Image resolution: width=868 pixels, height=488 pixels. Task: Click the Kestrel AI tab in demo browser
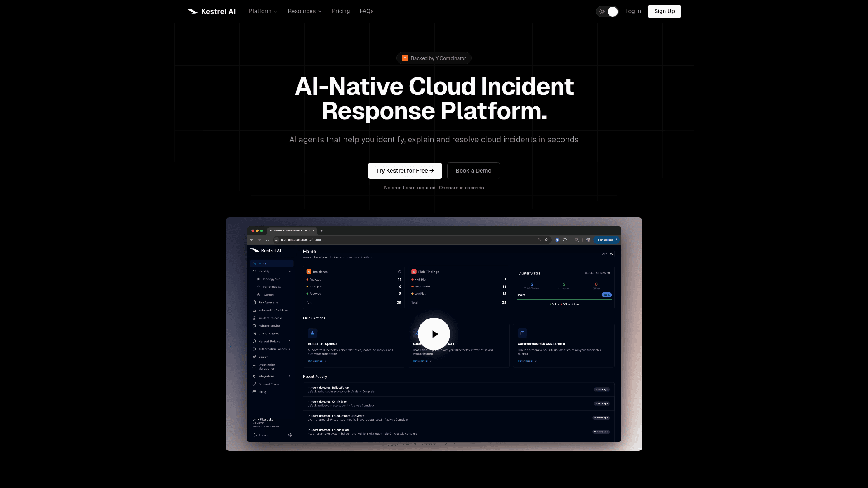click(x=292, y=230)
